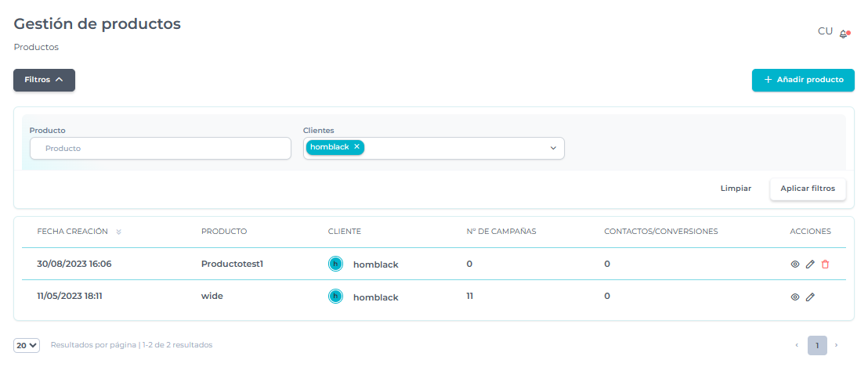Collapse the Filtros panel
Image resolution: width=868 pixels, height=367 pixels.
[44, 80]
